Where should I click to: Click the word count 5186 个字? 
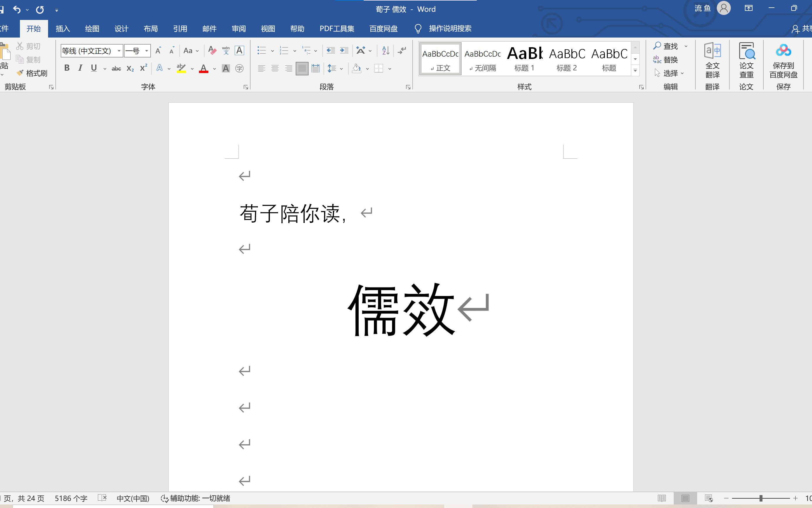tap(71, 498)
